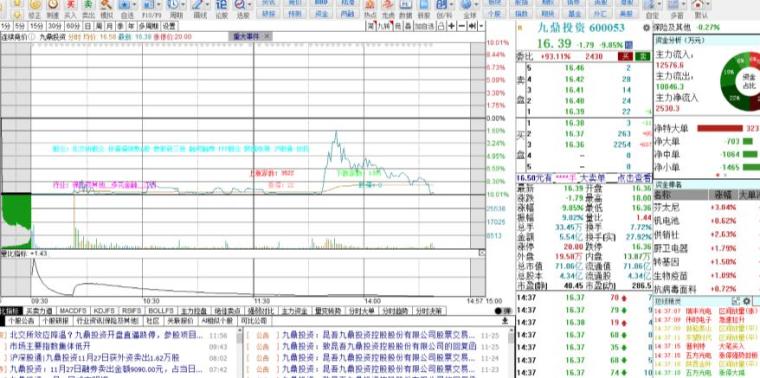This screenshot has height=378, width=760.
Task: Expand the 自选 dropdown arrow
Action: [x=134, y=5]
